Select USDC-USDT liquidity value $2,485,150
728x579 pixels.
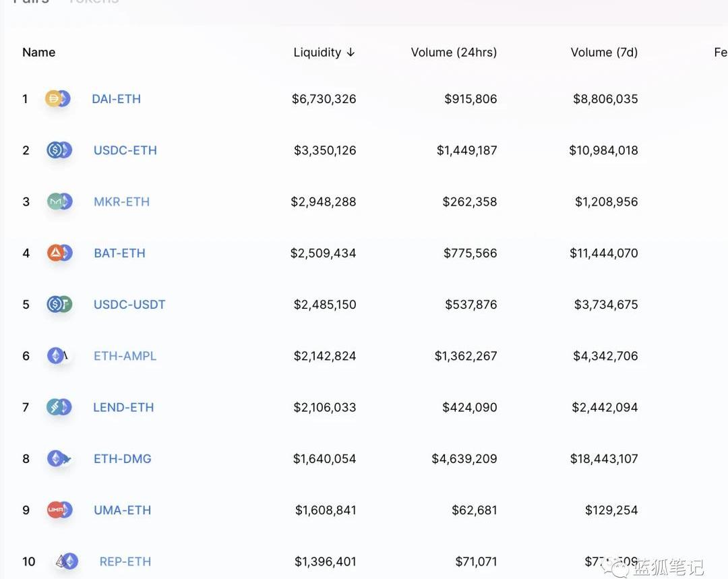(325, 305)
